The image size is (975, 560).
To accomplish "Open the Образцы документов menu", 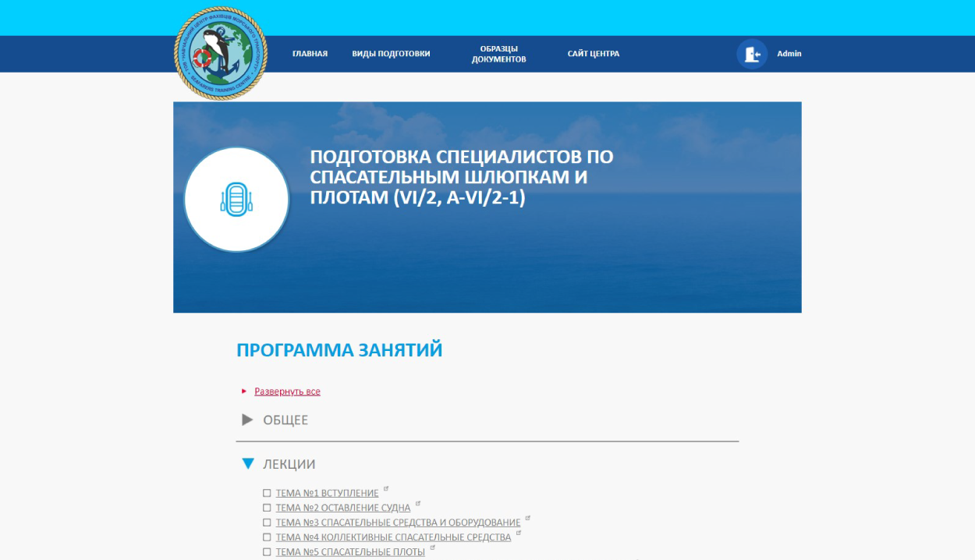I will 498,54.
